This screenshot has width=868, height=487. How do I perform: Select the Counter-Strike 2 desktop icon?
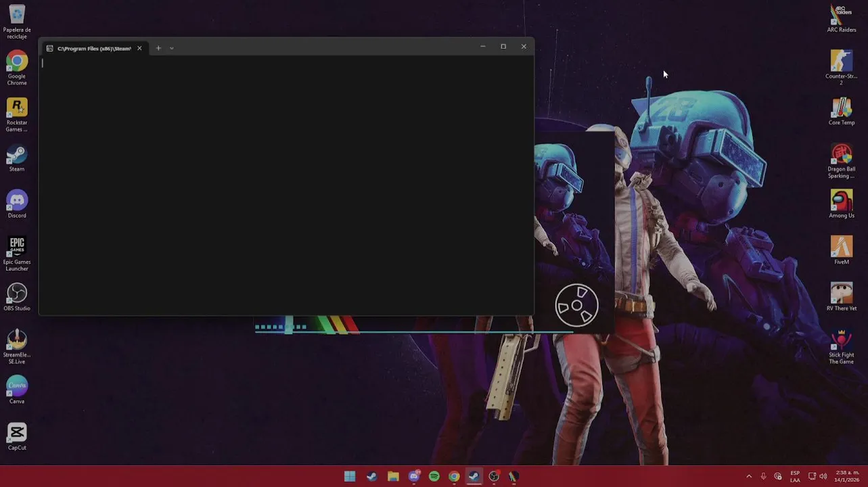point(842,67)
